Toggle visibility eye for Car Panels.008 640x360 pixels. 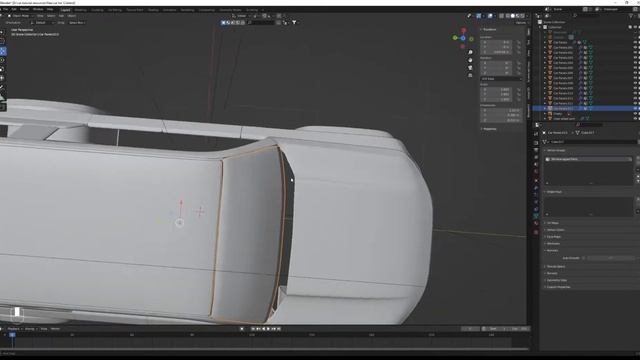click(x=635, y=83)
